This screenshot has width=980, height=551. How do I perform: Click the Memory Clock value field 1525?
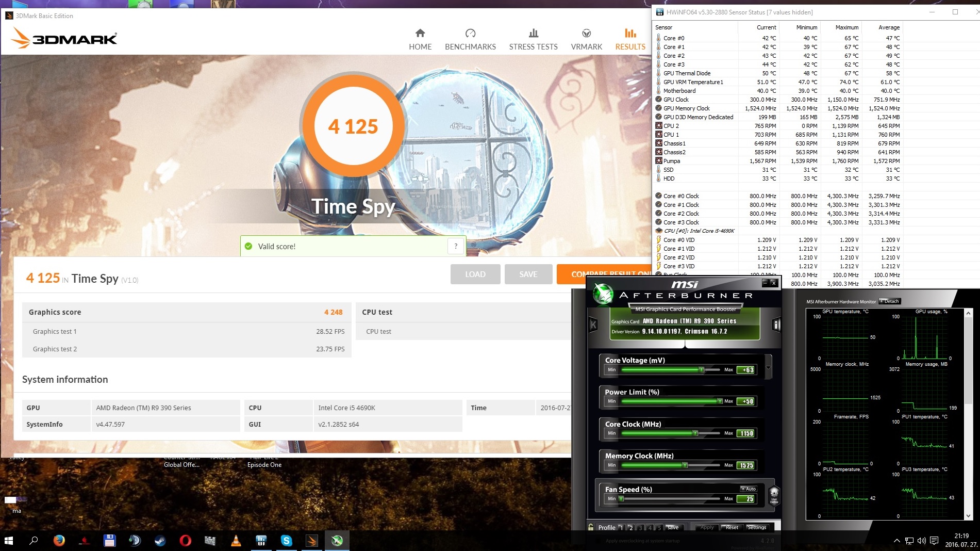[x=746, y=465]
